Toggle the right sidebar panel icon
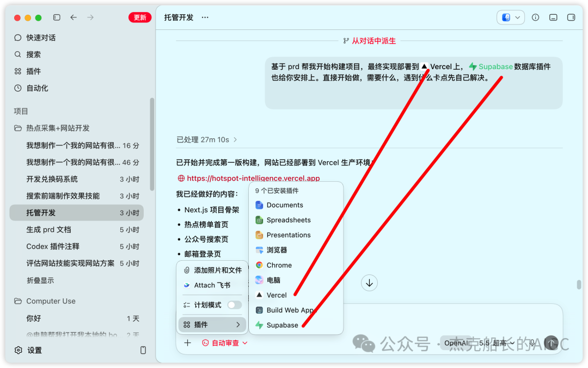This screenshot has height=368, width=588. pos(571,17)
